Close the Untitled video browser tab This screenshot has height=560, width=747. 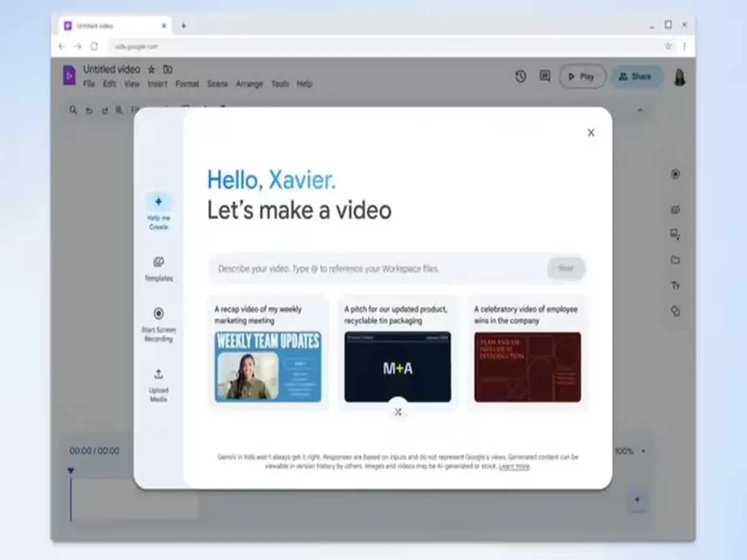164,26
